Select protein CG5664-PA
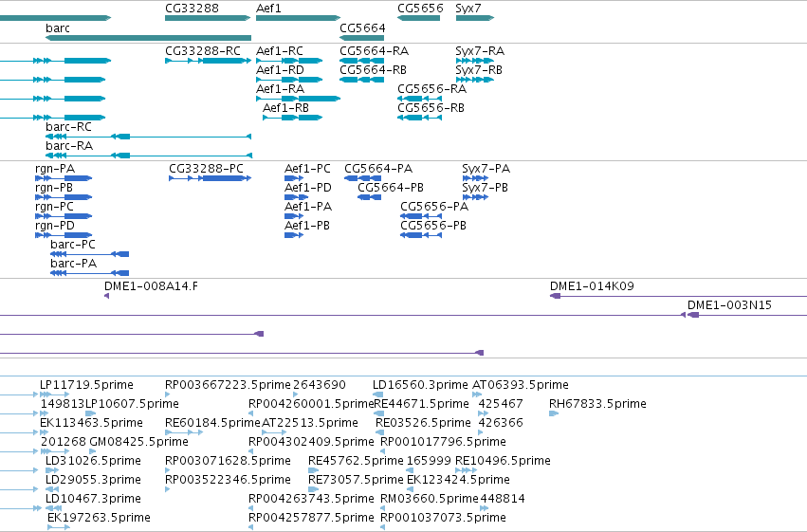This screenshot has width=807, height=532. (378, 169)
